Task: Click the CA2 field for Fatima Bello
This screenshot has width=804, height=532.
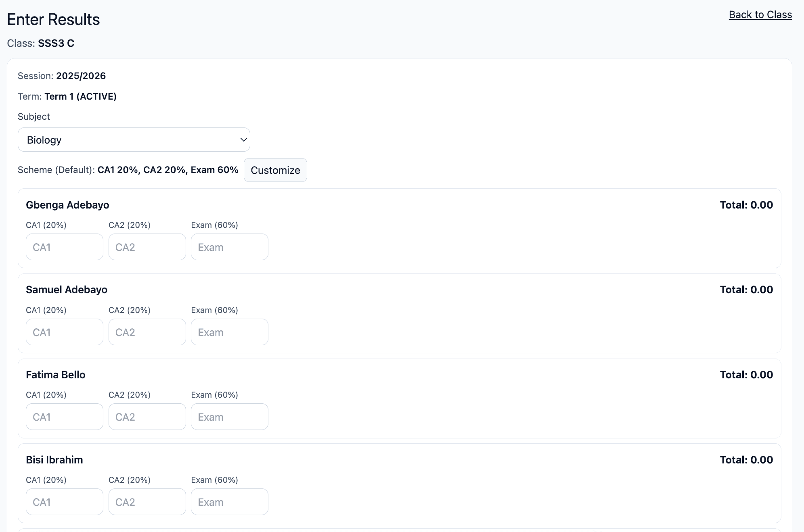Action: (x=147, y=417)
